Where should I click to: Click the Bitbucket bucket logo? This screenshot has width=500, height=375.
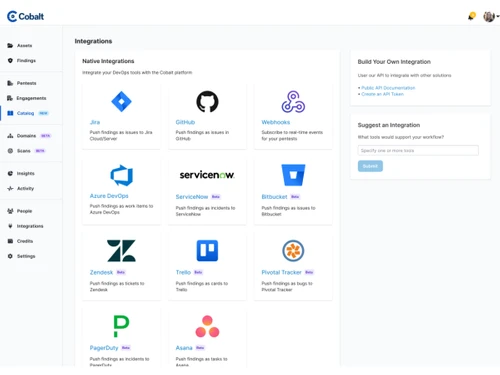[x=293, y=175]
